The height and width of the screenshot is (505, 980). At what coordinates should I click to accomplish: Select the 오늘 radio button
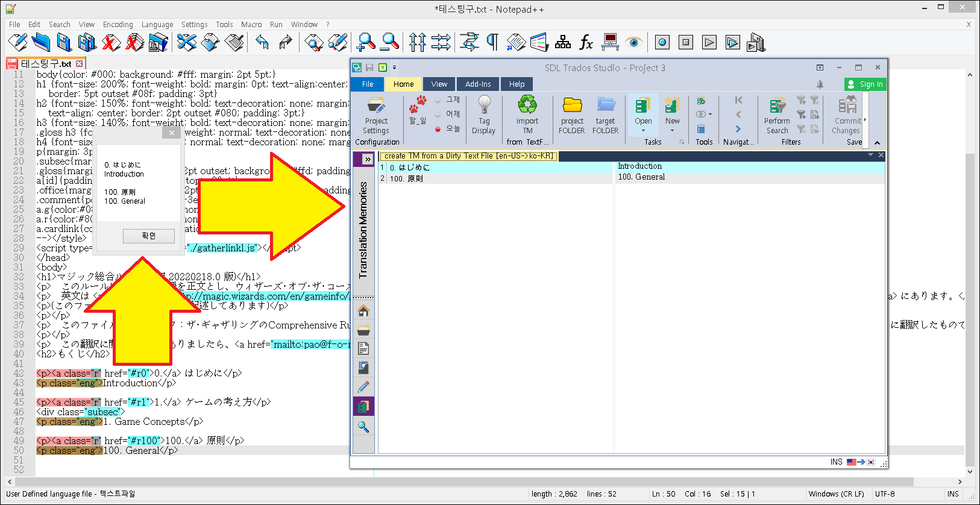[438, 129]
